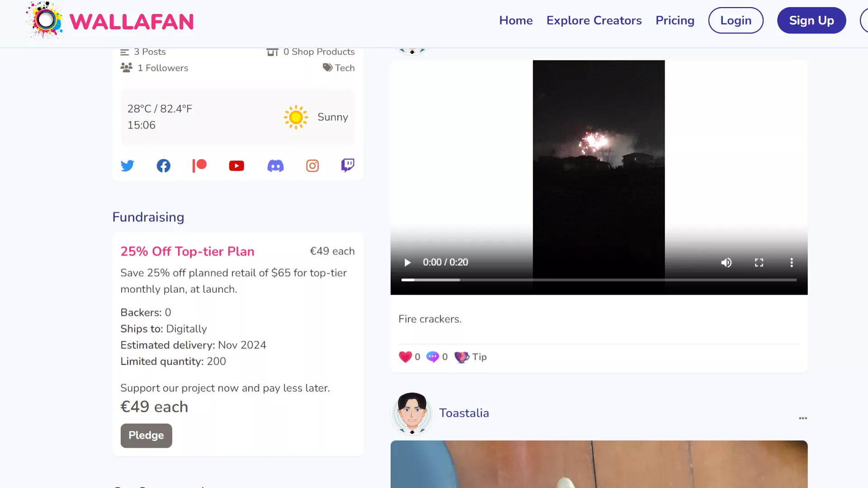The image size is (868, 488).
Task: Toggle fullscreen on the video player
Action: [759, 263]
